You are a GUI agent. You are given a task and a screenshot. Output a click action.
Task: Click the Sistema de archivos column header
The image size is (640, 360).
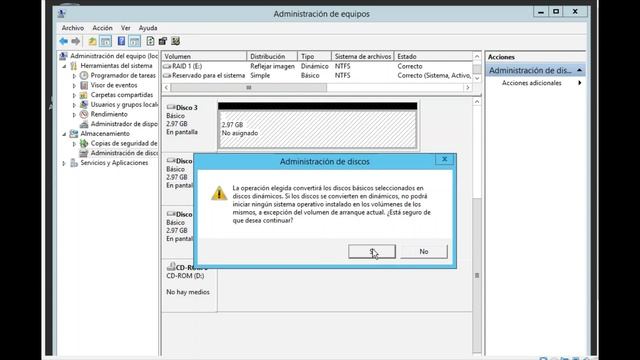click(362, 56)
